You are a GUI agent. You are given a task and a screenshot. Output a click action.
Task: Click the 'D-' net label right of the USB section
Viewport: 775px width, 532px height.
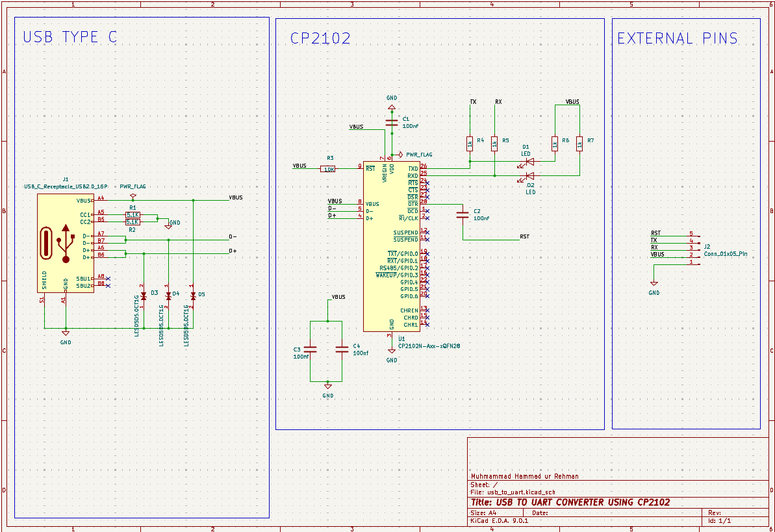[233, 237]
